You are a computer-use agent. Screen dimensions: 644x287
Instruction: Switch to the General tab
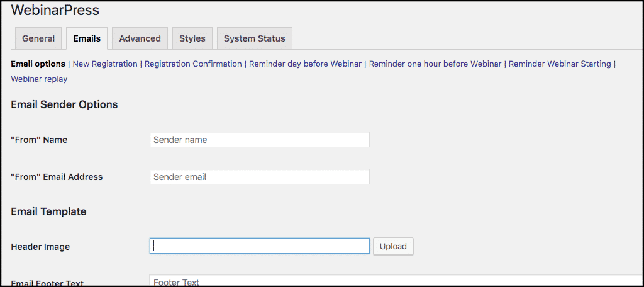coord(38,38)
